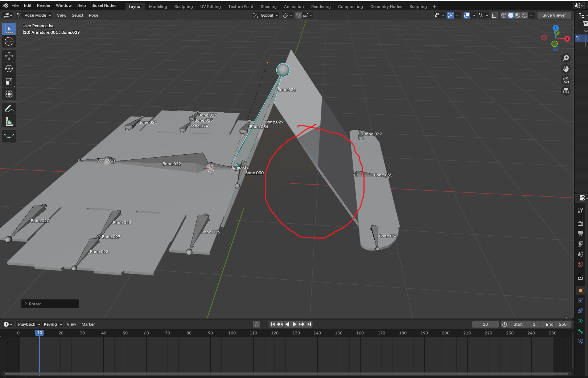588x378 pixels.
Task: Click the Slice Viewer button
Action: coord(554,15)
